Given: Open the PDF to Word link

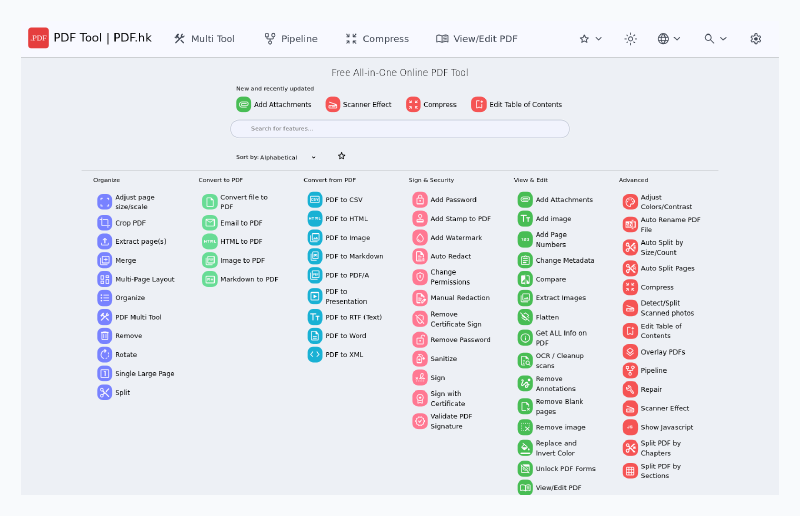Looking at the screenshot, I should (337, 336).
